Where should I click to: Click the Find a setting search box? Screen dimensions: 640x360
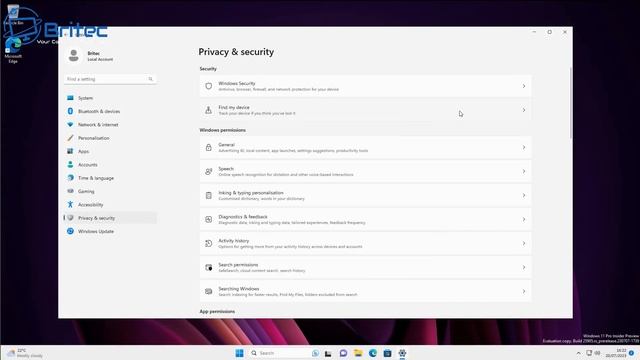point(110,79)
